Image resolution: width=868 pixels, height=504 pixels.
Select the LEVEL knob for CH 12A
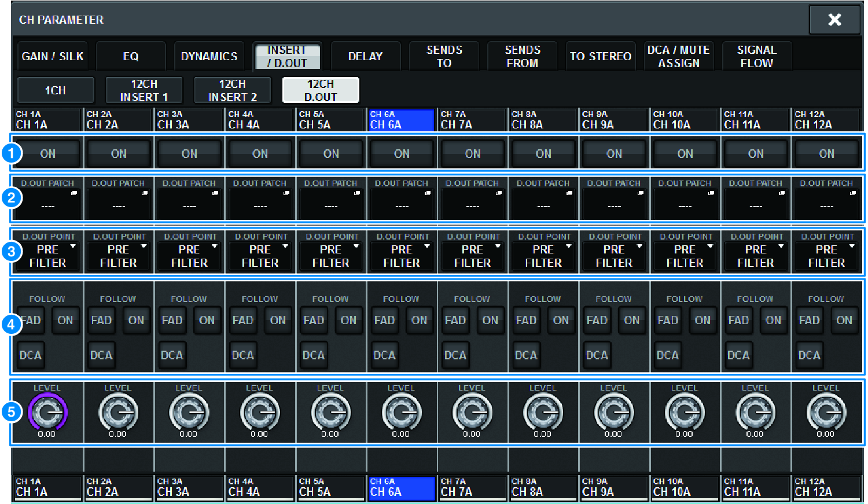tap(826, 413)
